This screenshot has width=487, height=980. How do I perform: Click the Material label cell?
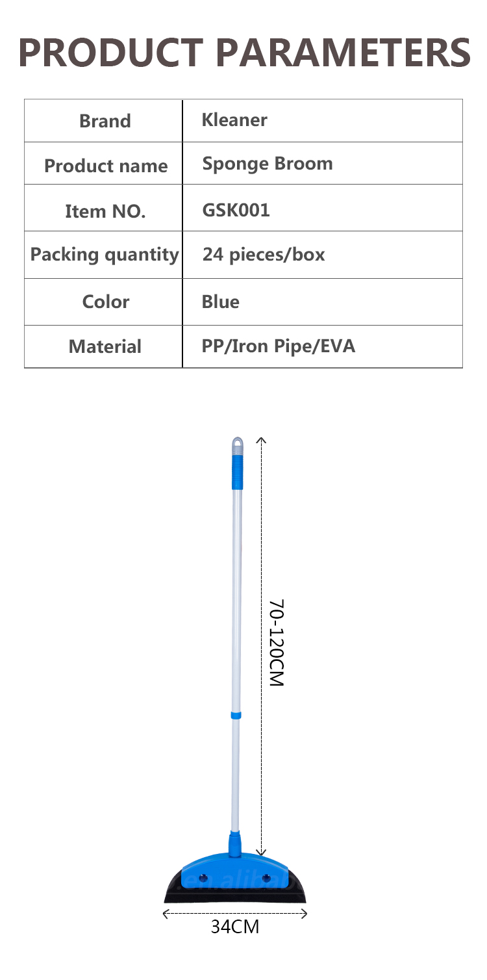coord(105,347)
